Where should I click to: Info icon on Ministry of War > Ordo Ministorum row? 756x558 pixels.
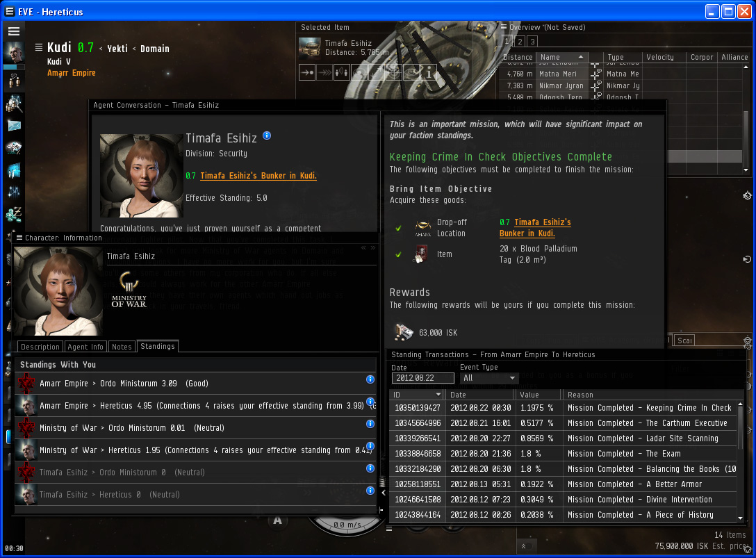pyautogui.click(x=370, y=424)
